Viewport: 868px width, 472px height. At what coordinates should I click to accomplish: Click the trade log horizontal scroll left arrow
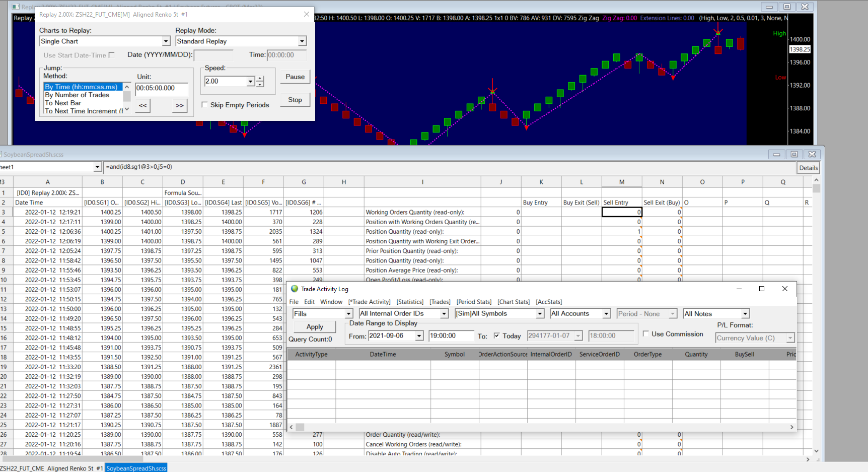291,427
